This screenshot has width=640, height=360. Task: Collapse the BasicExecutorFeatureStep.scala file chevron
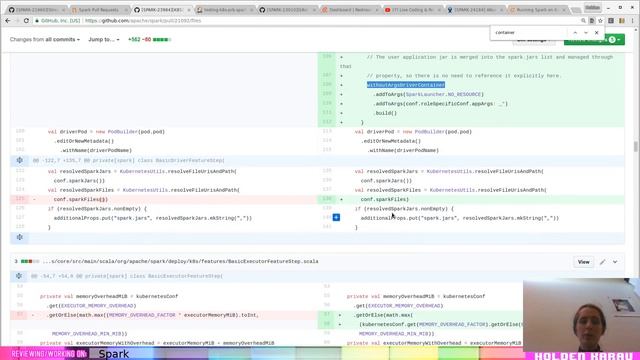pyautogui.click(x=615, y=262)
